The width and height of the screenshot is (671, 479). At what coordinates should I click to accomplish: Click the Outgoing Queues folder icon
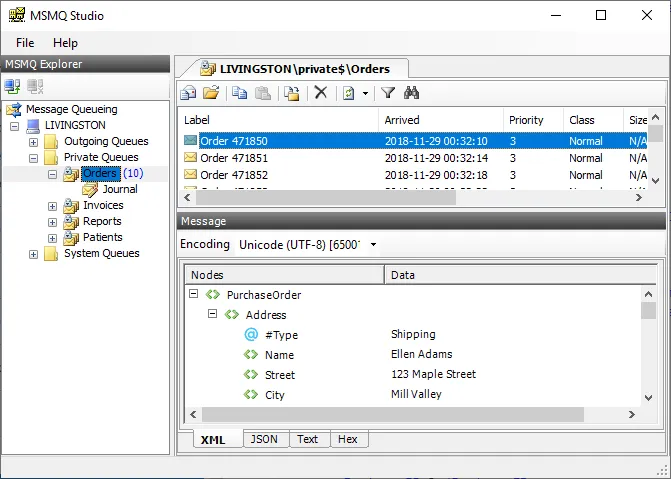click(51, 142)
